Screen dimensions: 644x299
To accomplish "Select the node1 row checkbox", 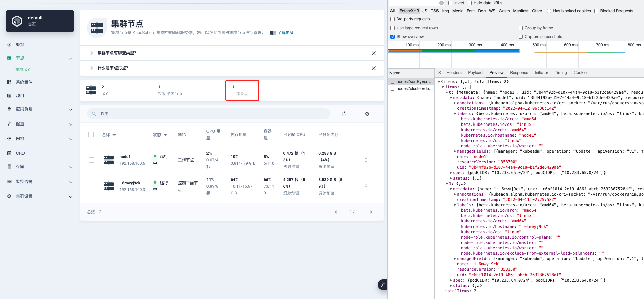I will (91, 160).
